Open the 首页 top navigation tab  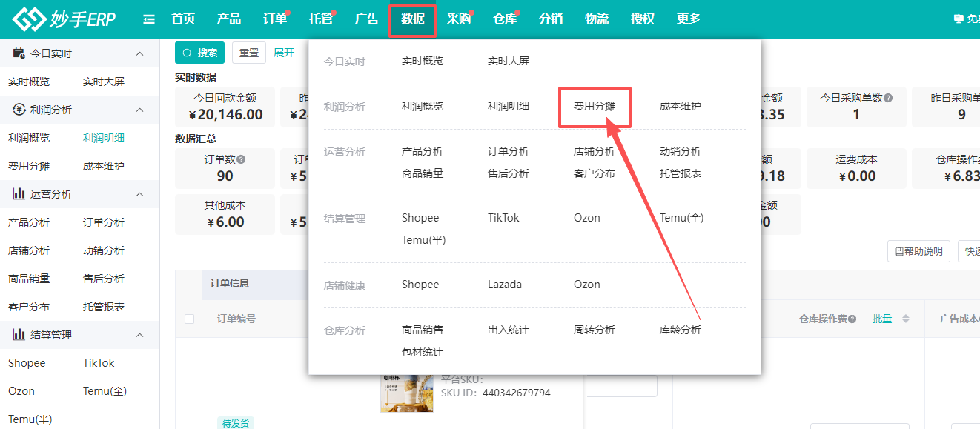(x=183, y=19)
